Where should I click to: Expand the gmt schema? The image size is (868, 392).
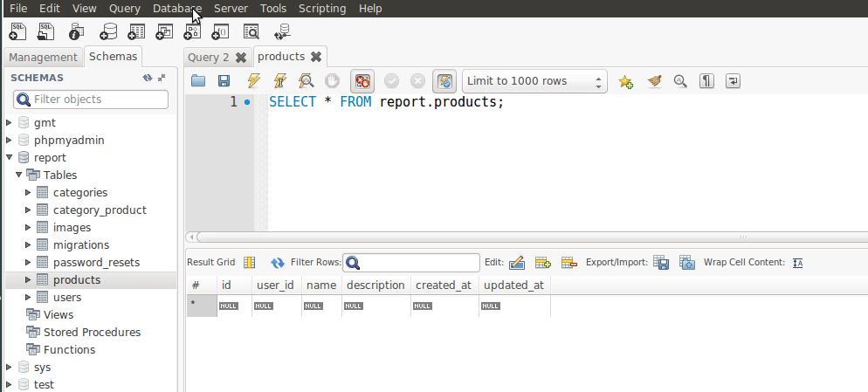pos(9,123)
